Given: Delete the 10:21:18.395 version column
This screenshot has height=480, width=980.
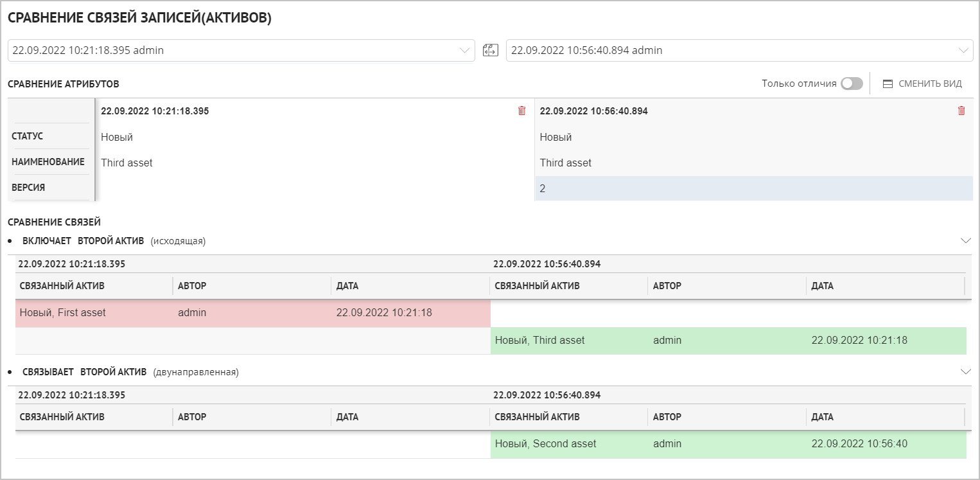Looking at the screenshot, I should [521, 111].
